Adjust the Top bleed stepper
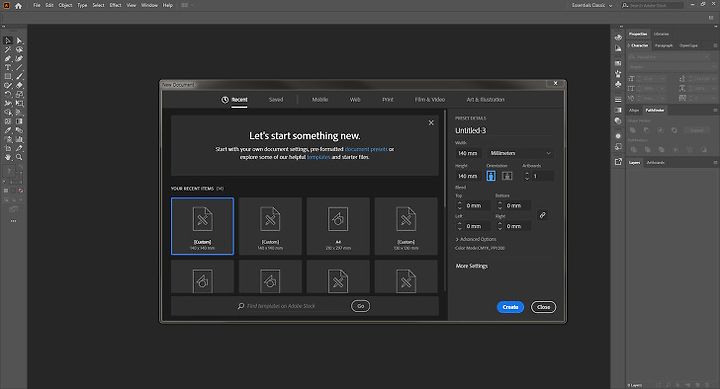 tap(460, 205)
